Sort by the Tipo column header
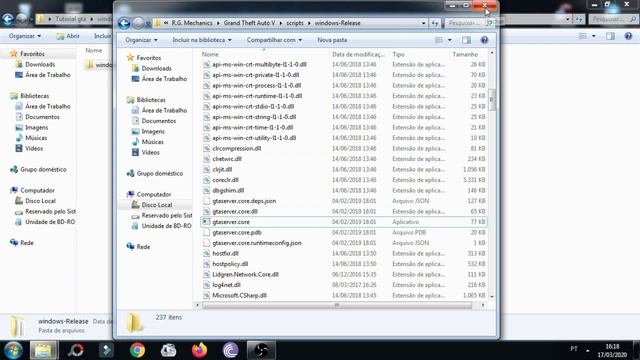Image resolution: width=640 pixels, height=360 pixels. pyautogui.click(x=398, y=54)
